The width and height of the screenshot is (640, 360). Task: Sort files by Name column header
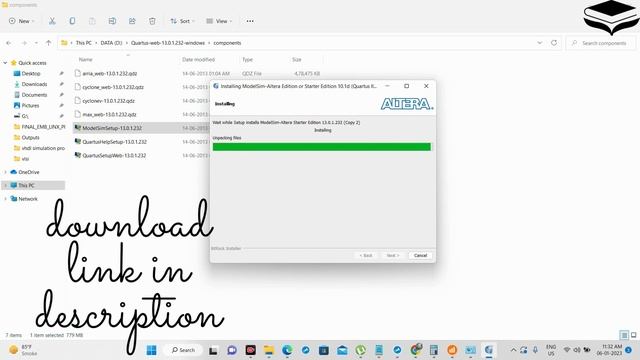86,60
